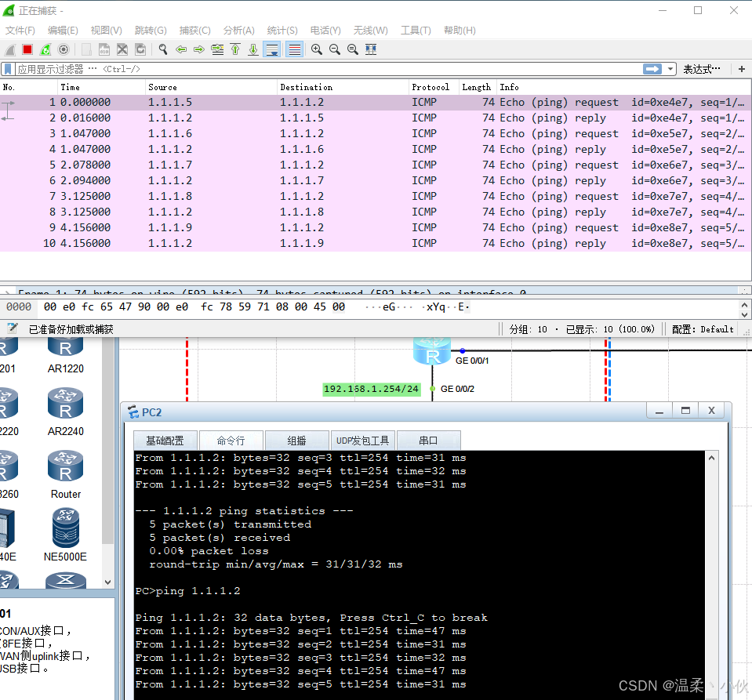This screenshot has height=700, width=752.
Task: Click the 192.168.1.254/24 topology label
Action: point(371,389)
